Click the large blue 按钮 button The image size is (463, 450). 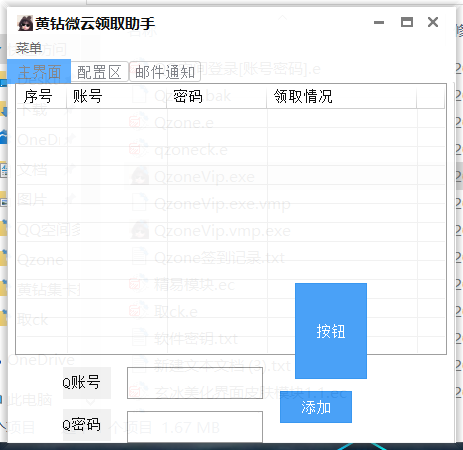click(331, 331)
